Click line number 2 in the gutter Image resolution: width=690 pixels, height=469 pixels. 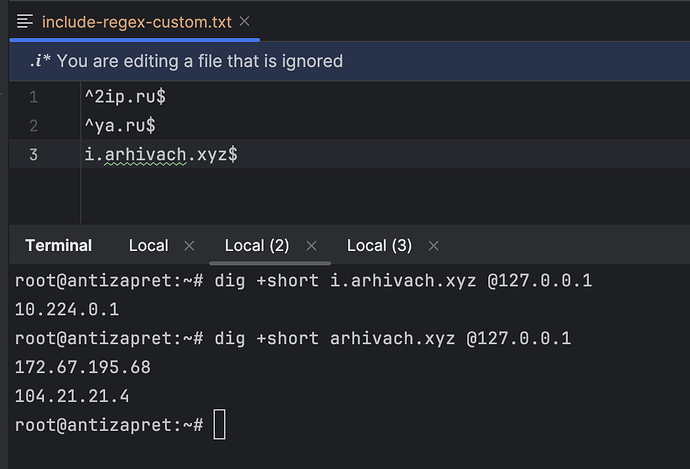tap(33, 126)
